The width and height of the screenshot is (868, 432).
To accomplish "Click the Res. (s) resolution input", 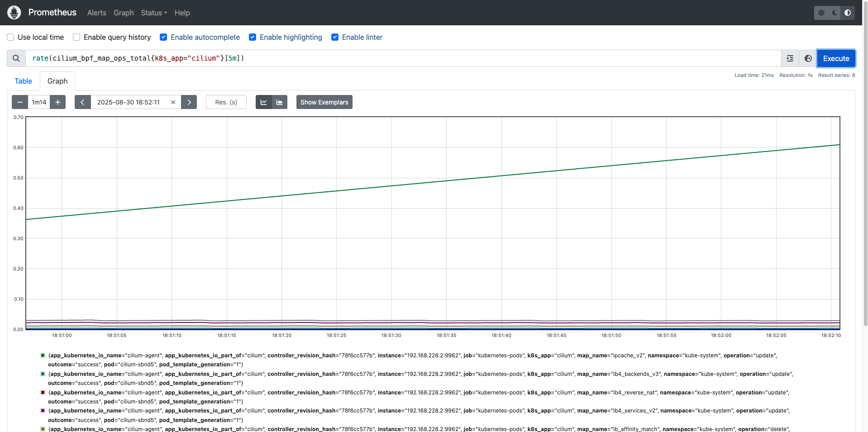I will 226,102.
